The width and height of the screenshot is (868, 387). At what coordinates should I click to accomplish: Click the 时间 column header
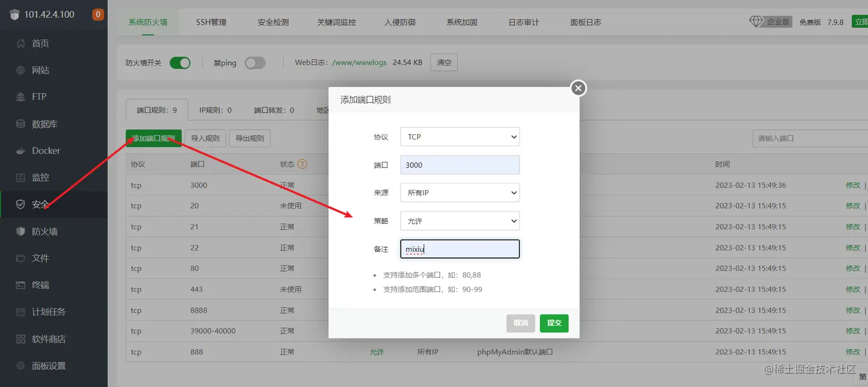point(722,164)
